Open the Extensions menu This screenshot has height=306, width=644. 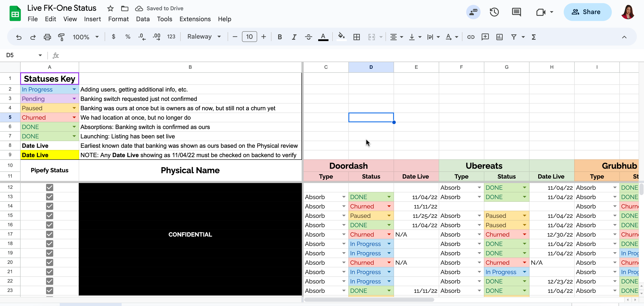click(x=195, y=19)
